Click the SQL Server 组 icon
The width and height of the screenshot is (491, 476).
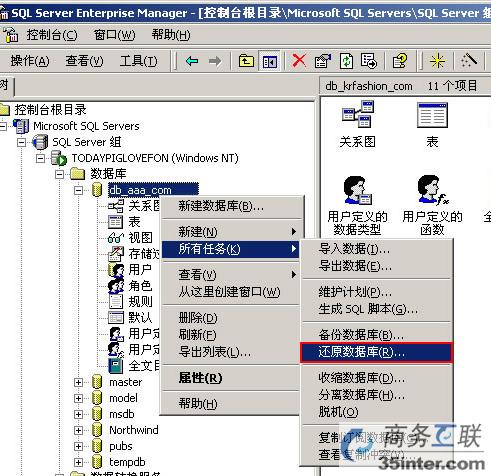40,142
